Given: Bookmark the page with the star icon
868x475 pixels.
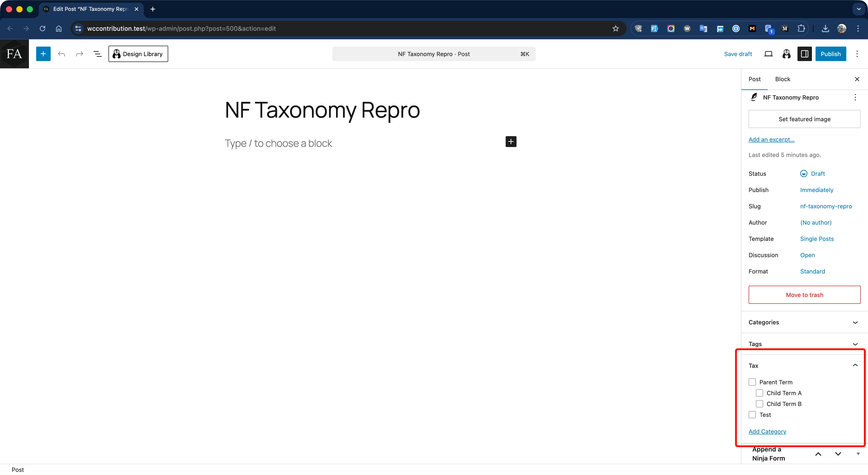Looking at the screenshot, I should [615, 29].
